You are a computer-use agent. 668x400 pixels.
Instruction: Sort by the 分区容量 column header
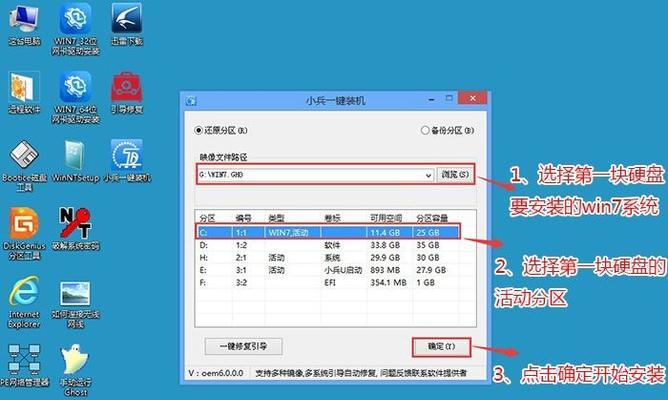[432, 219]
